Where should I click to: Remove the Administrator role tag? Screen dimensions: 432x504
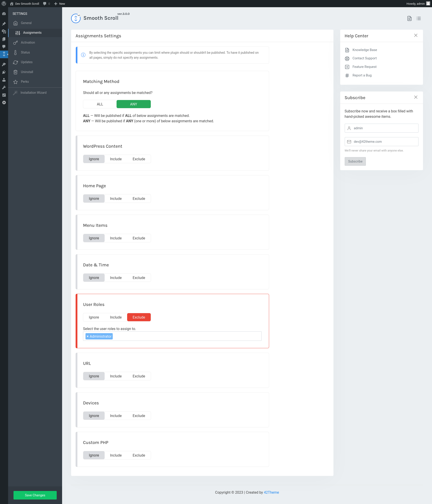click(88, 336)
